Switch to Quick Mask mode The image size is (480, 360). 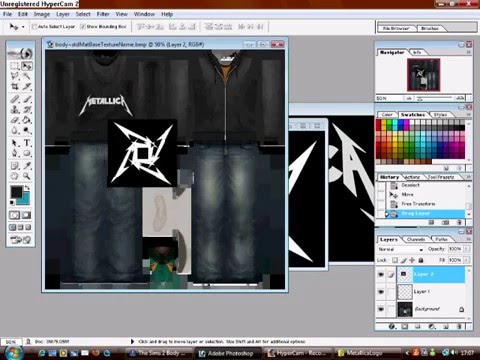[x=26, y=215]
